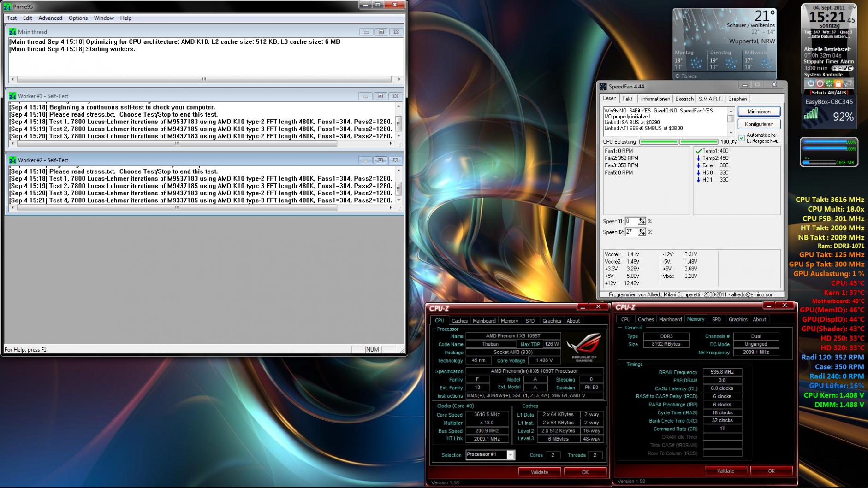
Task: Click the Konfigurieren button in SpeedFan
Action: pos(759,124)
